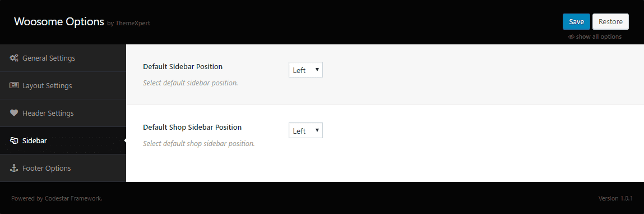Click the arrow on the shop sidebar dropdown

click(x=317, y=130)
